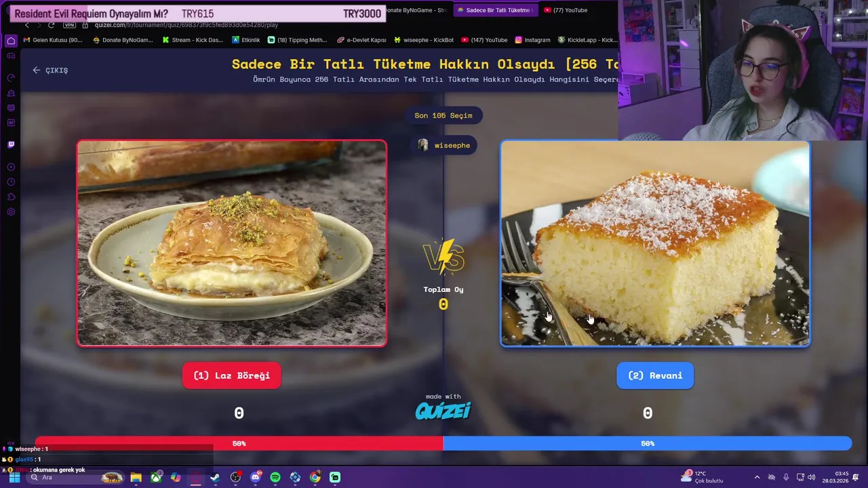Vote with the (1) Laz Böreği button
Screen dimensions: 868x488
[x=232, y=375]
